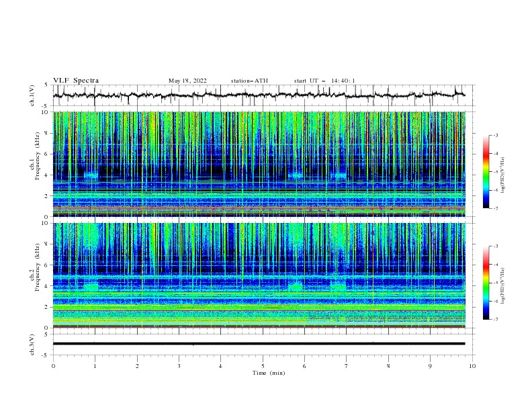Viewport: 532px width, 411px height.
Task: Click time axis tick label "2"
Action: coord(137,366)
